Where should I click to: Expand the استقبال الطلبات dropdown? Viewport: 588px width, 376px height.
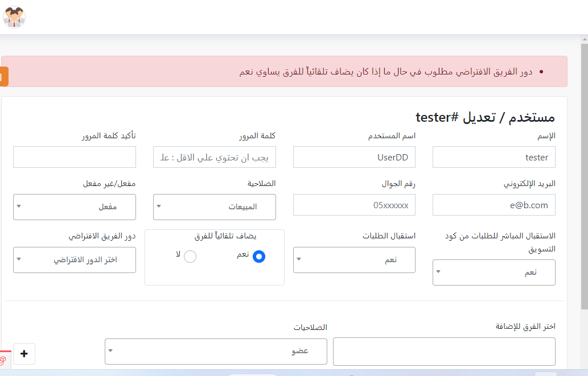[354, 260]
